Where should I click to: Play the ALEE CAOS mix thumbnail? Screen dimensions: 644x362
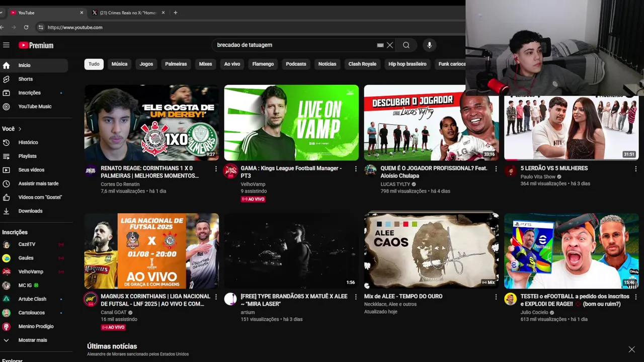tap(431, 251)
